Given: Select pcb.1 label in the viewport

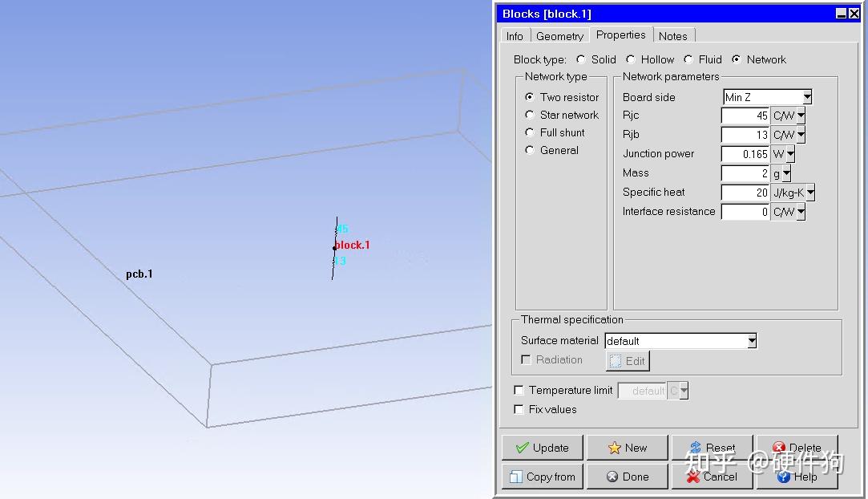Looking at the screenshot, I should (x=139, y=274).
